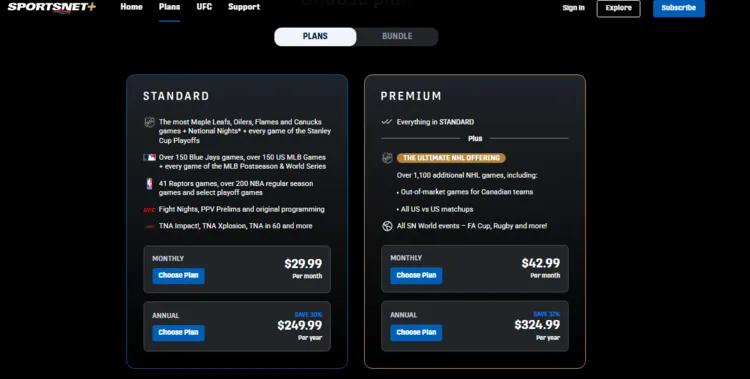This screenshot has height=379, width=750.
Task: Open the Home menu item
Action: point(132,7)
